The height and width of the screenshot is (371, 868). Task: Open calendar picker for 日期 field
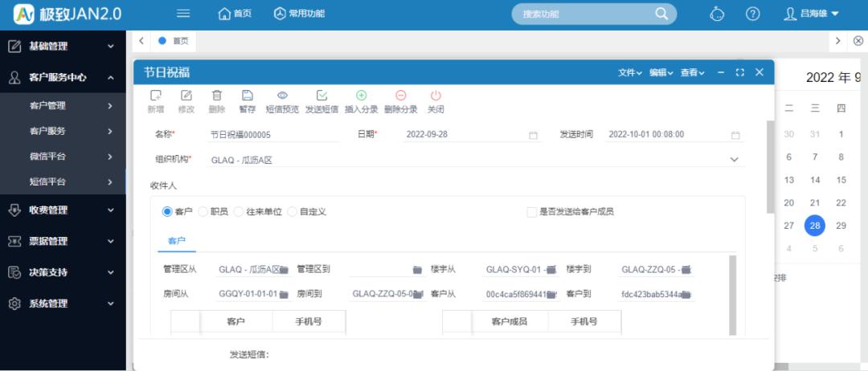pos(533,135)
